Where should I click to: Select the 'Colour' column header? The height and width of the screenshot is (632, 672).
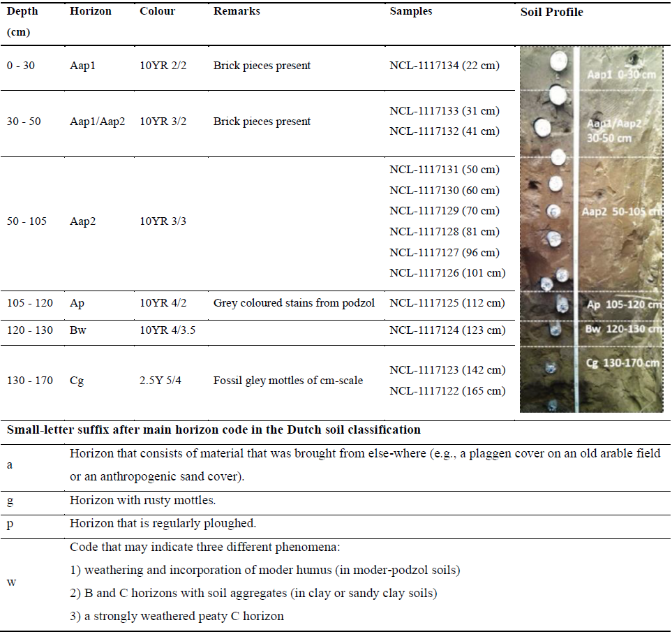click(x=157, y=13)
